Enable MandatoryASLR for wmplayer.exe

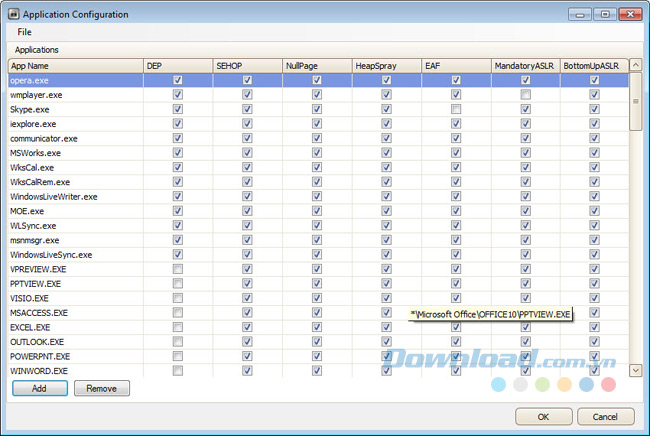tap(526, 95)
